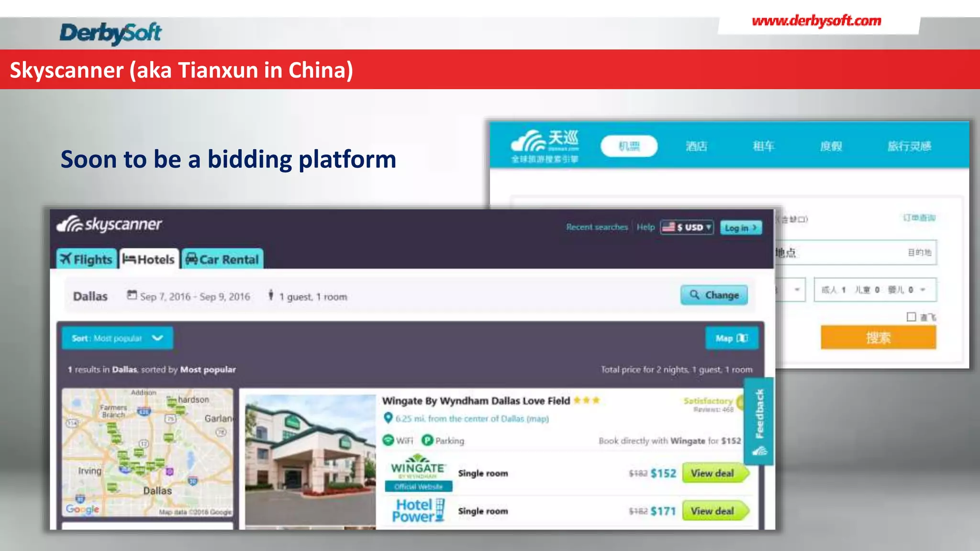Open the USD currency selector
The image size is (980, 551).
(687, 227)
